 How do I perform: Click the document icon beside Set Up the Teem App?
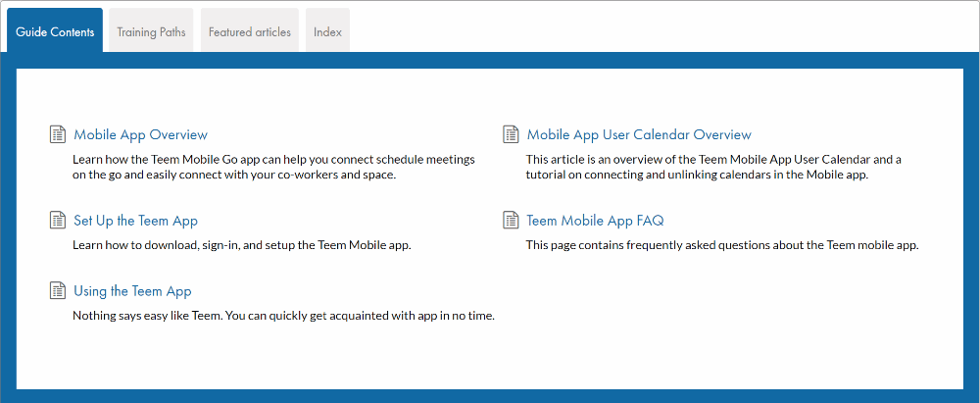tap(58, 221)
